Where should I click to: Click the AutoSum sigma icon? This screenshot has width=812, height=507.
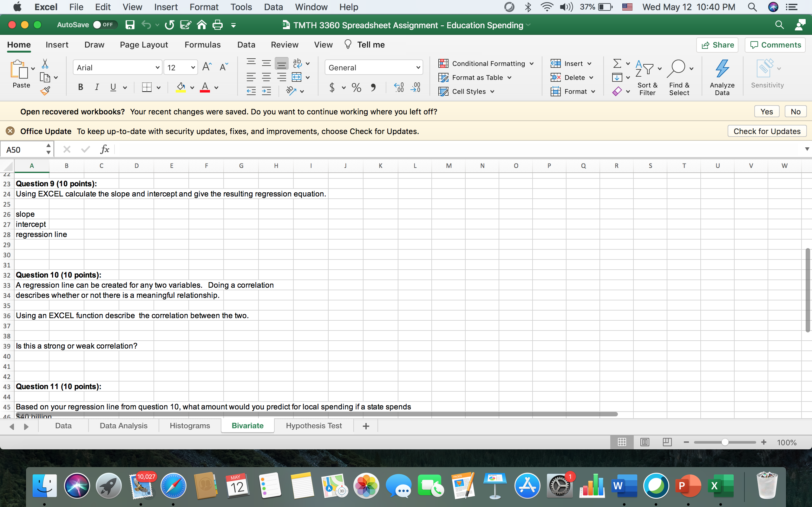[617, 63]
